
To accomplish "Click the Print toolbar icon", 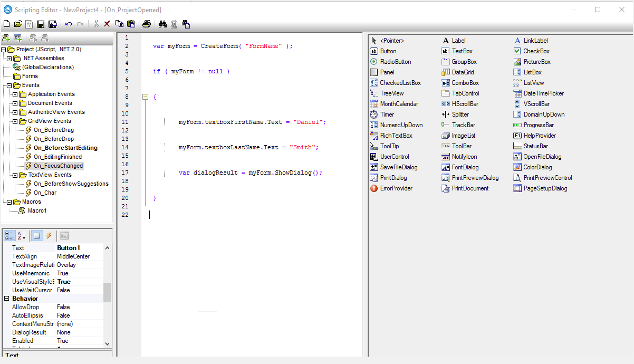I will [x=147, y=24].
